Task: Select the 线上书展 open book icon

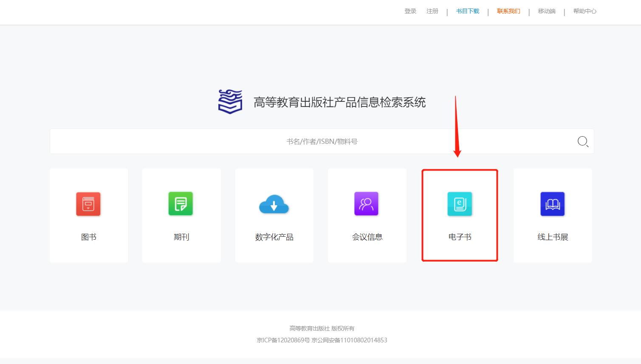Action: (x=552, y=204)
